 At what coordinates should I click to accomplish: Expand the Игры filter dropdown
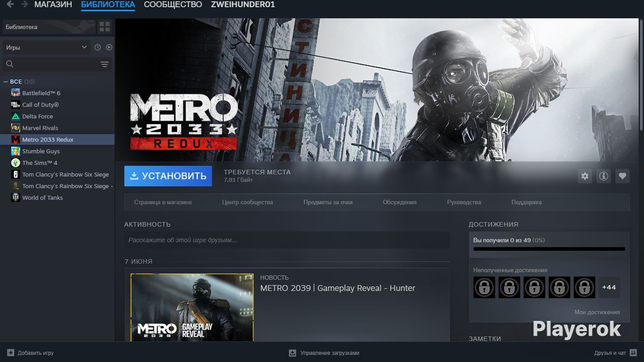47,47
